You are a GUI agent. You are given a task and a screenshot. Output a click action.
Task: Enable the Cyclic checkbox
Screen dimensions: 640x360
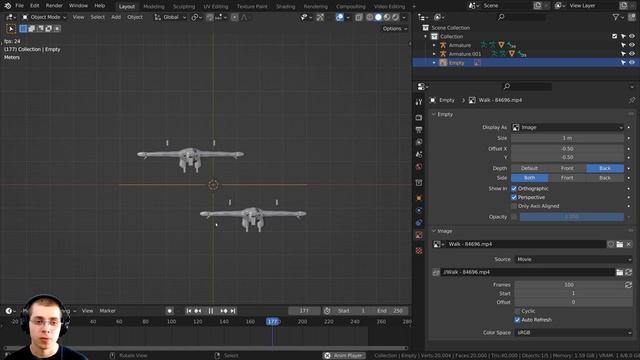click(517, 311)
